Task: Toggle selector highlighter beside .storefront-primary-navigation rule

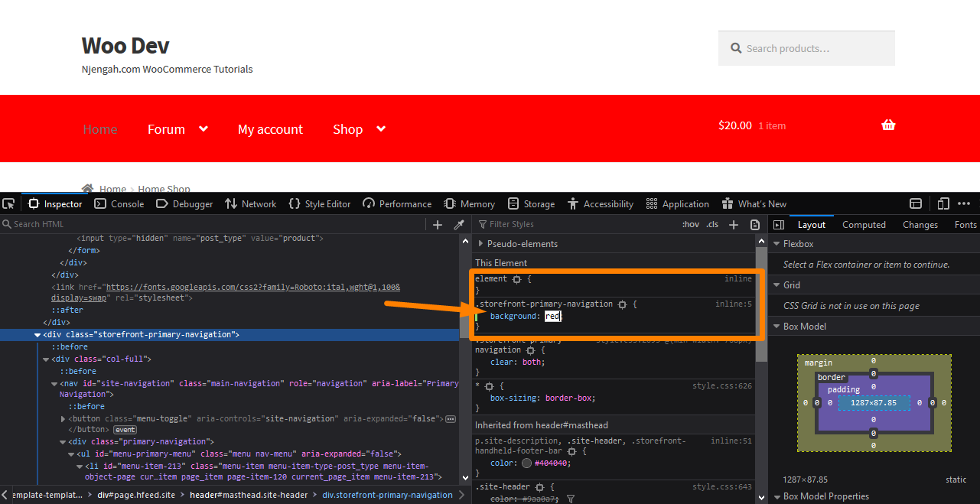Action: 623,304
